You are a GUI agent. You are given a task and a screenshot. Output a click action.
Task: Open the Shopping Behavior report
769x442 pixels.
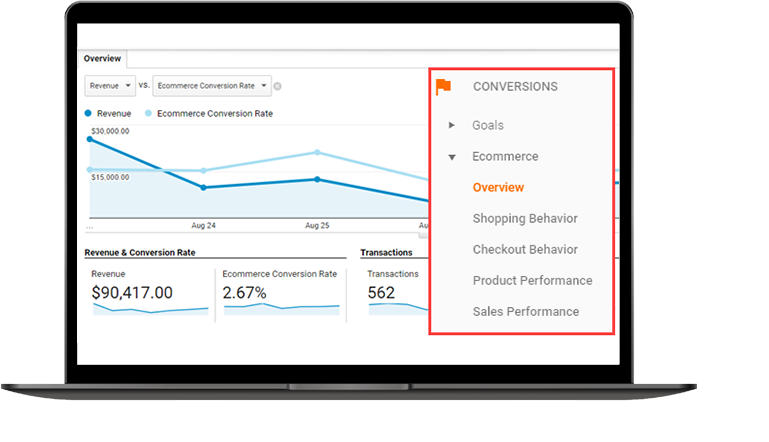[525, 219]
